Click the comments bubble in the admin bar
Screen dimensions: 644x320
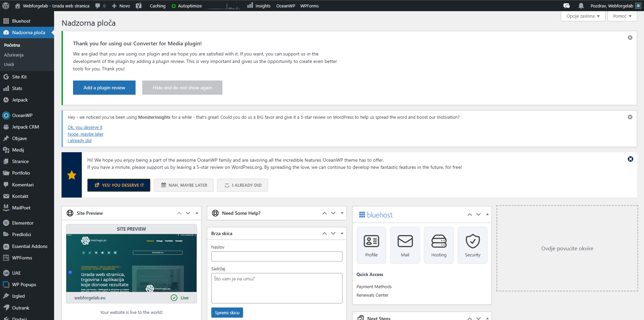coord(98,5)
